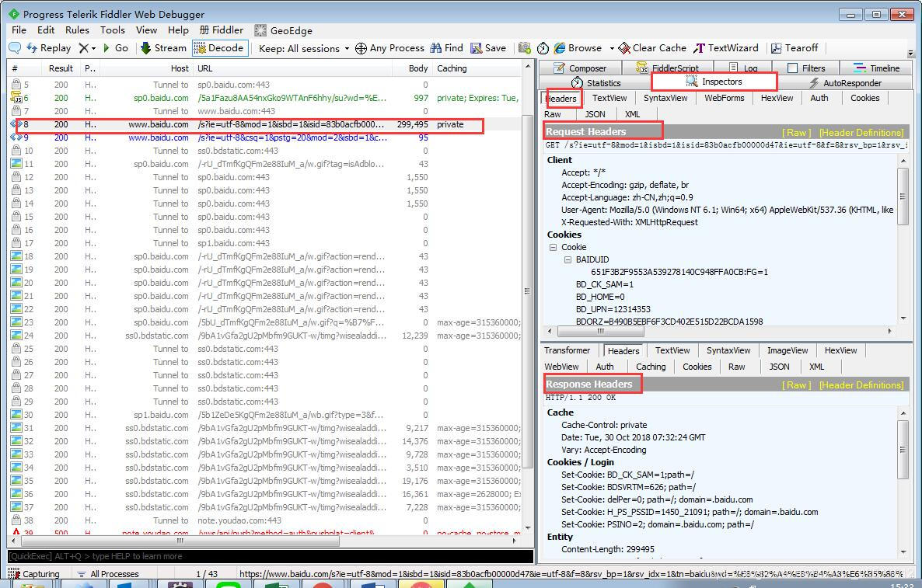Viewport: 922px width, 588px height.
Task: Select response WebView tab
Action: pyautogui.click(x=561, y=367)
